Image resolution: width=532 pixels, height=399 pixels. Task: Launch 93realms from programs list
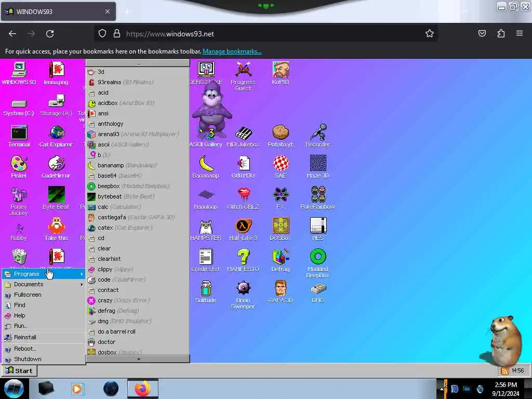[x=137, y=82]
